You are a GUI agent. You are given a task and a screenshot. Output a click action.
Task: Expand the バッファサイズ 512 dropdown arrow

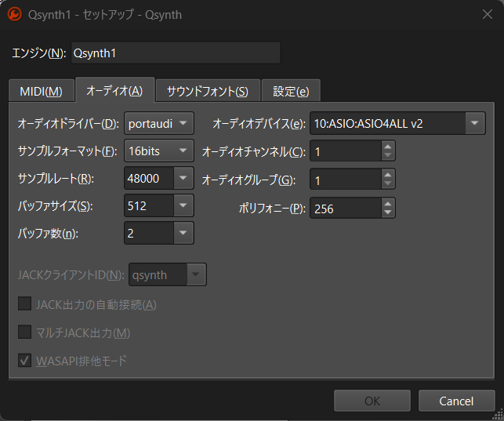[x=183, y=205]
